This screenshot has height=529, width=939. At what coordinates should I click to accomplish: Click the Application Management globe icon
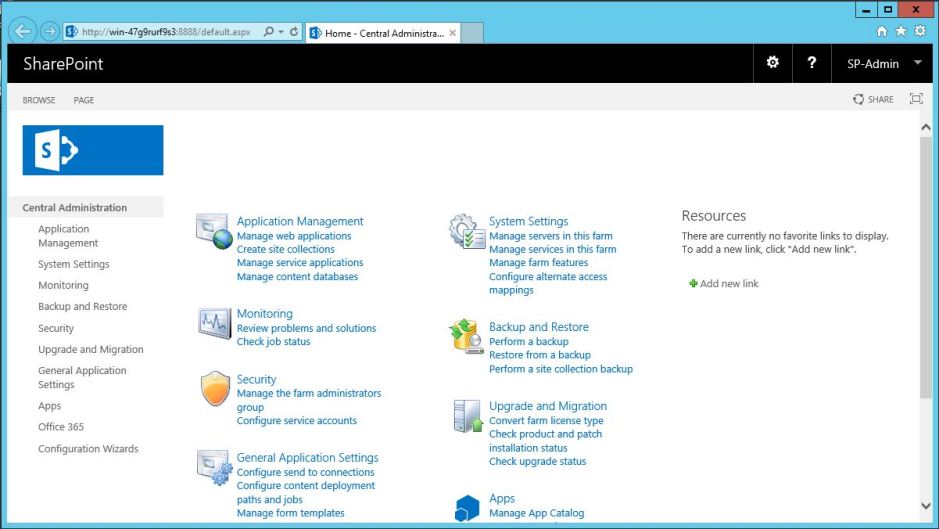coord(214,231)
